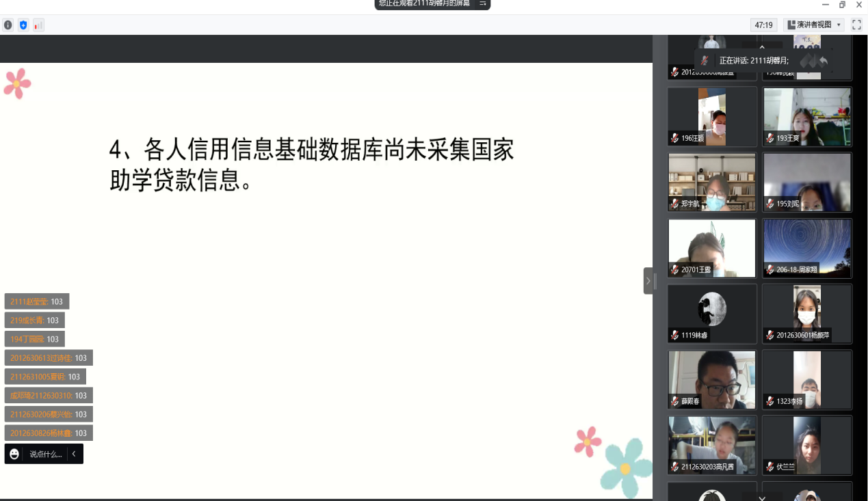The image size is (868, 501).
Task: Click mic icon in 正在讲话 speaker banner
Action: tap(705, 61)
